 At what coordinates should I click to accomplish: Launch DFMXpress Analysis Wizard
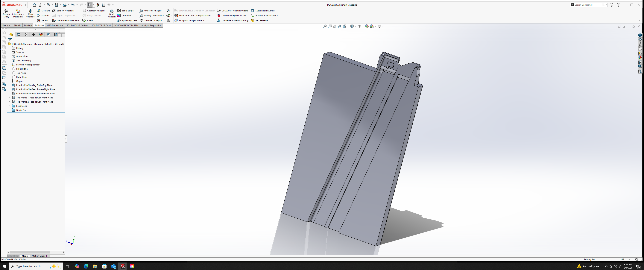click(233, 11)
